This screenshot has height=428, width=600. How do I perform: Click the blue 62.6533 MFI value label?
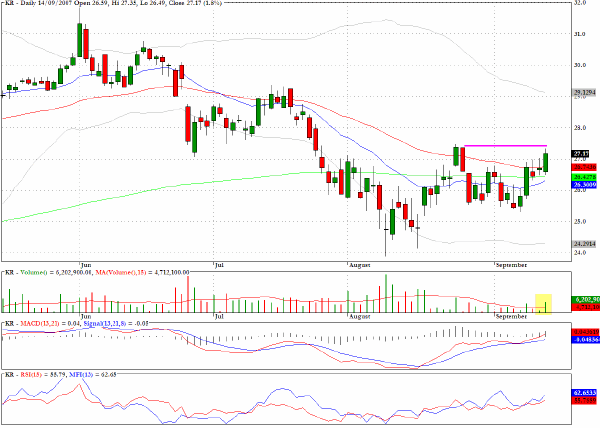[x=585, y=393]
